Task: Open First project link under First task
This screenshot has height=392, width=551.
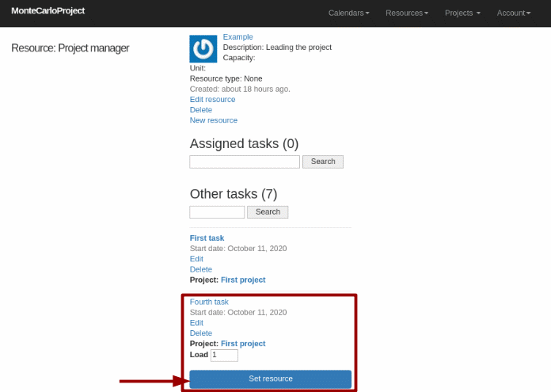Action: 243,280
